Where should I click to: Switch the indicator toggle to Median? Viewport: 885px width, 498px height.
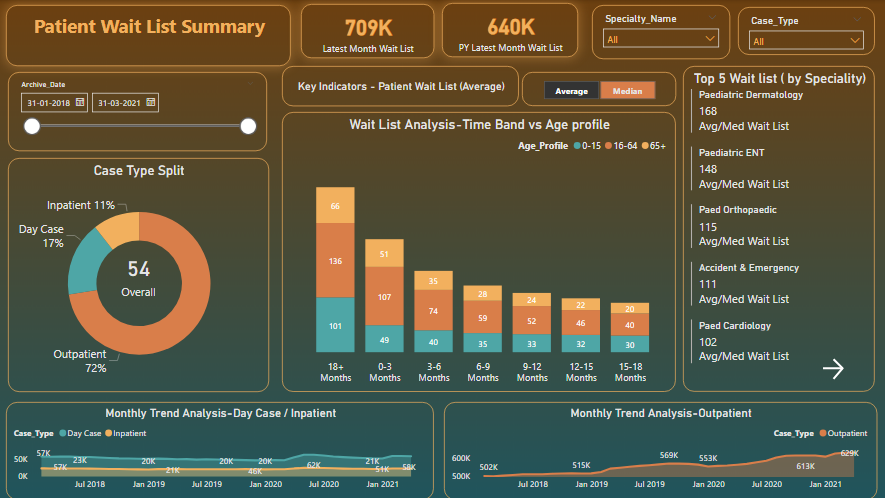tap(627, 91)
